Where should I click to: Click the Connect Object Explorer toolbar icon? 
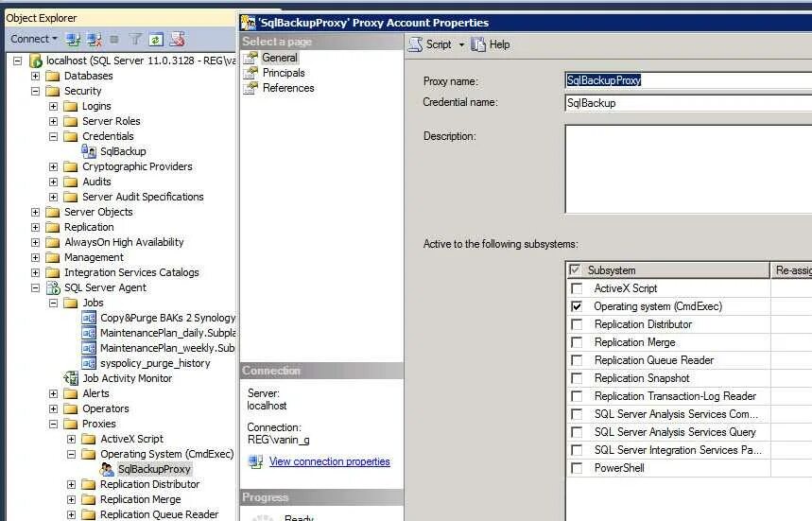coord(73,40)
